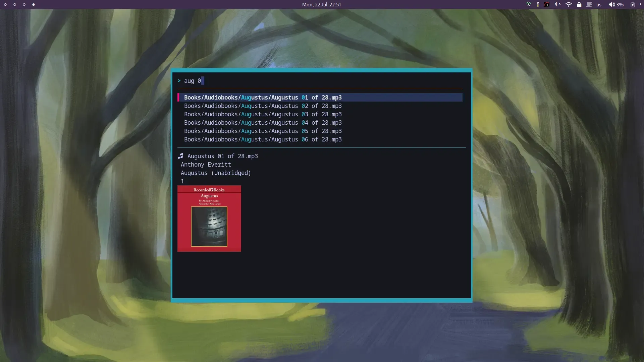Pick Augustus 05 of 28.mp3 result

pyautogui.click(x=263, y=131)
